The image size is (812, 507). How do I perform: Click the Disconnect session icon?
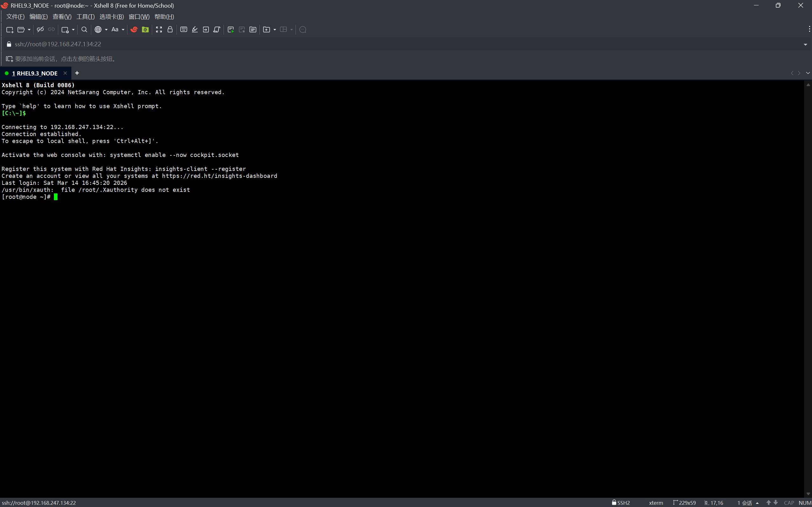(40, 30)
